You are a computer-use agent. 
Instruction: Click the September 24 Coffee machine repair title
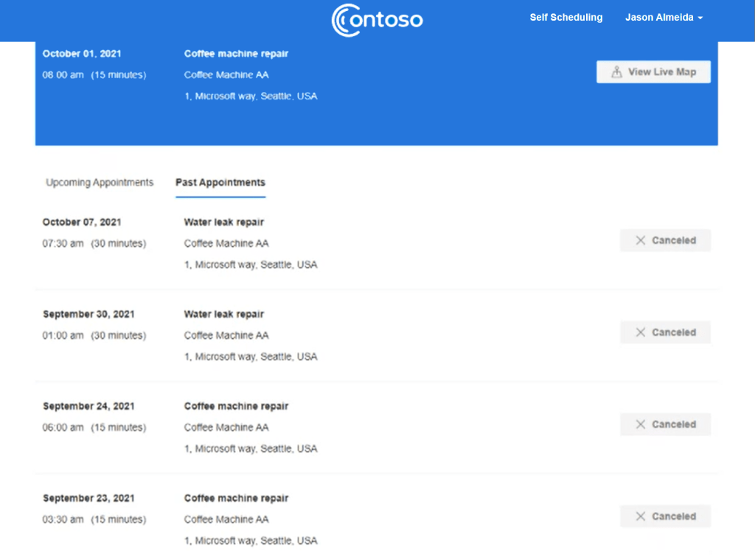click(236, 407)
